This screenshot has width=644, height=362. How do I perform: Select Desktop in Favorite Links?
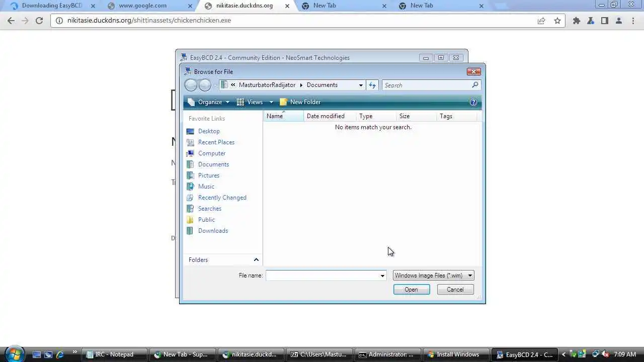208,131
